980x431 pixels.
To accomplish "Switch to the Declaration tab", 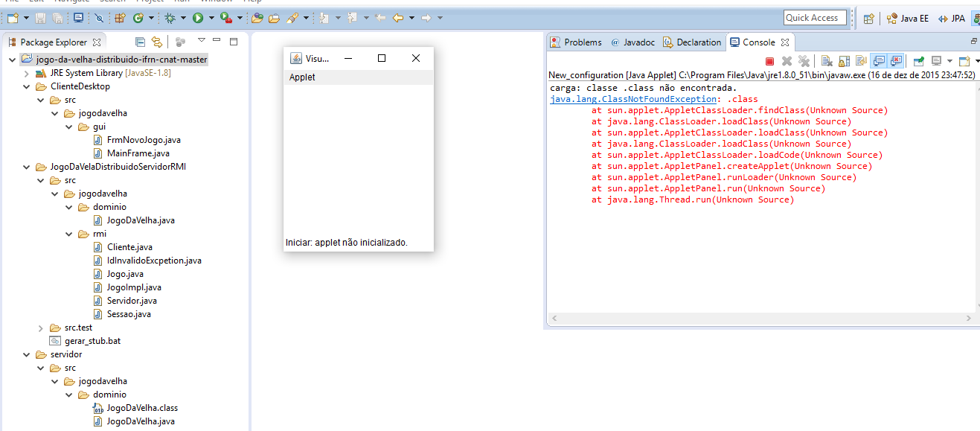I will tap(691, 42).
